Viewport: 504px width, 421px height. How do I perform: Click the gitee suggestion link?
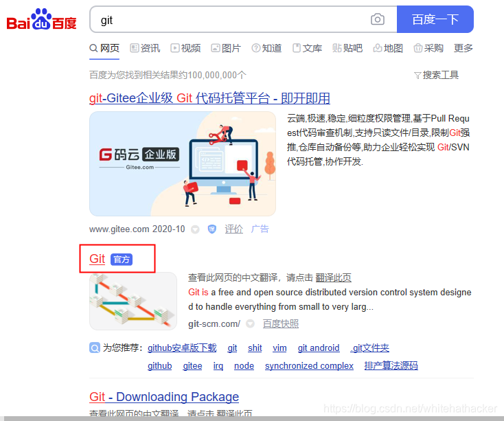pyautogui.click(x=192, y=366)
